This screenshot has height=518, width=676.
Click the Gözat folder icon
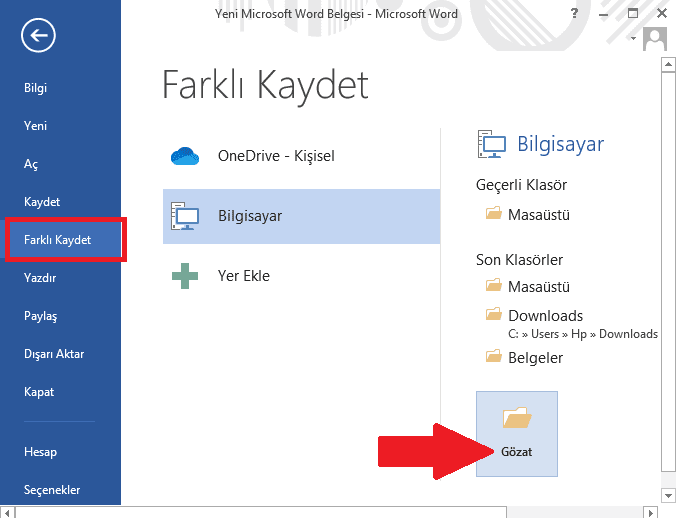point(517,417)
